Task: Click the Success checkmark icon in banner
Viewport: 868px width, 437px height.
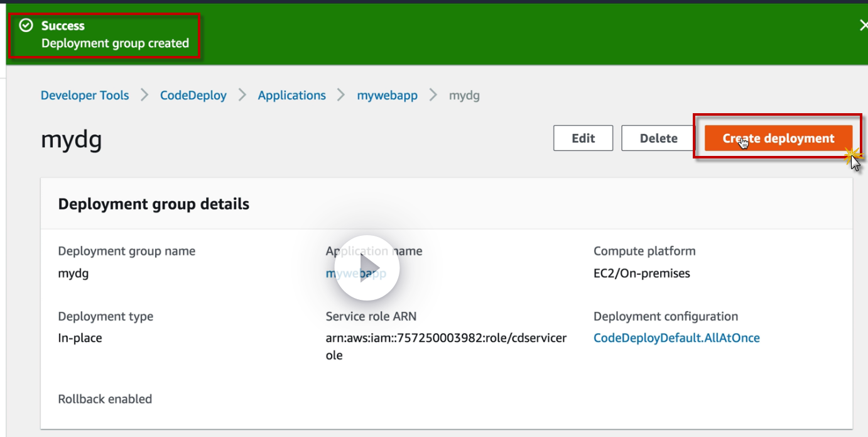Action: (x=26, y=26)
